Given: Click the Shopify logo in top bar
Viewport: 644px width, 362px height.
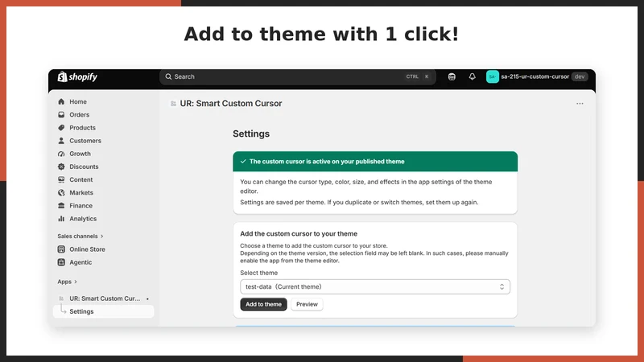Looking at the screenshot, I should click(77, 76).
